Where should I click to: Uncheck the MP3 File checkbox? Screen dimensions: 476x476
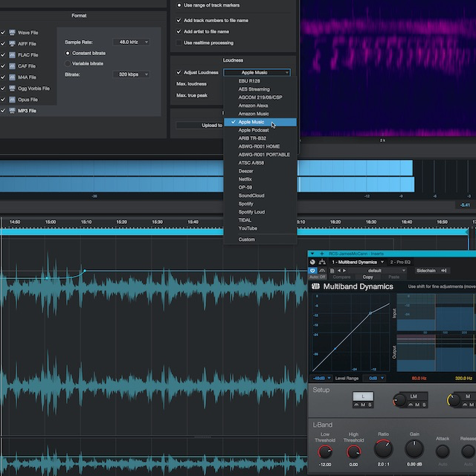click(3, 111)
